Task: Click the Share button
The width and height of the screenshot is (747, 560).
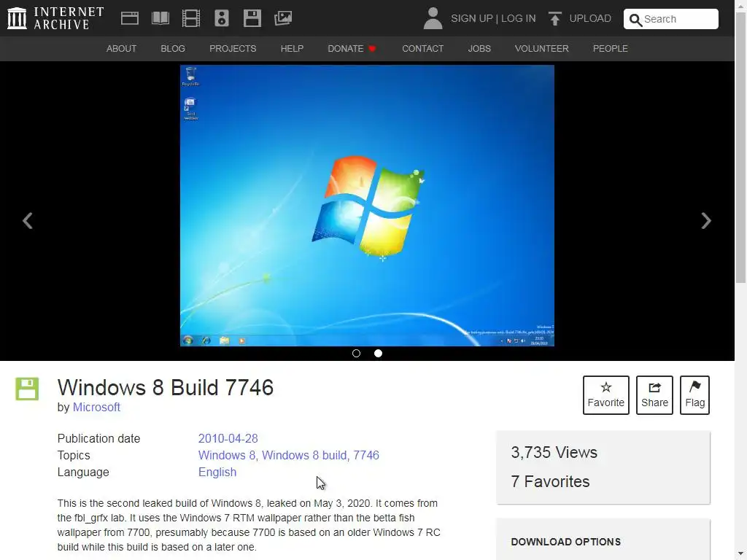Action: 654,395
